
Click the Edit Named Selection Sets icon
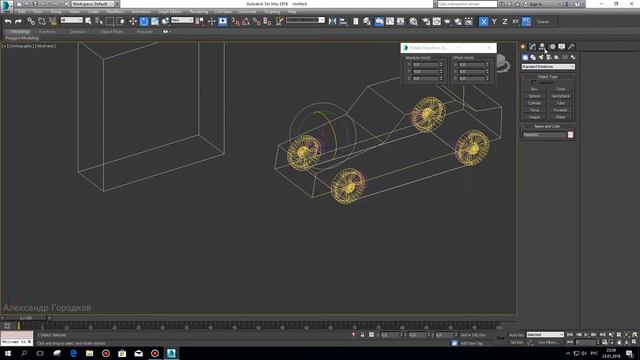click(x=279, y=21)
